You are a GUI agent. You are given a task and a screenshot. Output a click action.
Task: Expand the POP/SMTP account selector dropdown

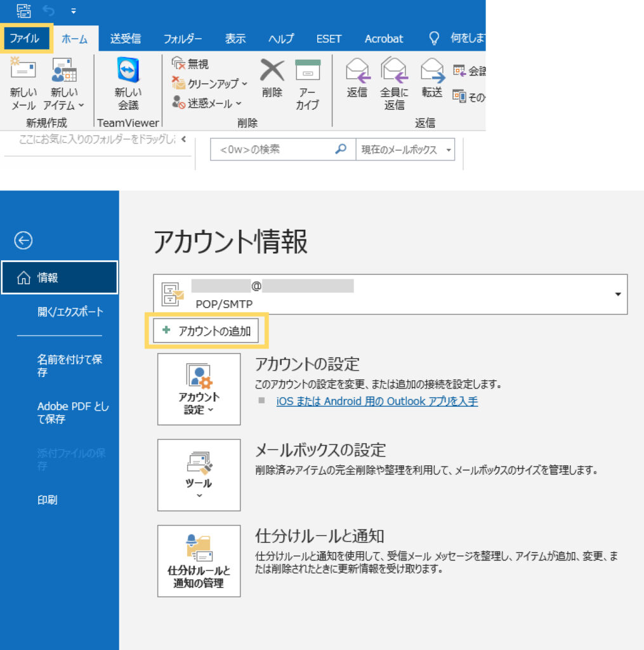pos(618,295)
